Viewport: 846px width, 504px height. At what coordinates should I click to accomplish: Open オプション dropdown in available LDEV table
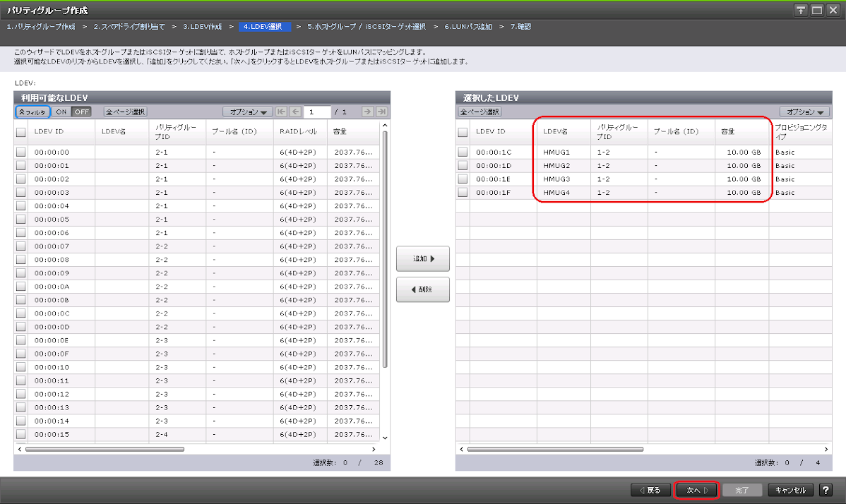[247, 112]
